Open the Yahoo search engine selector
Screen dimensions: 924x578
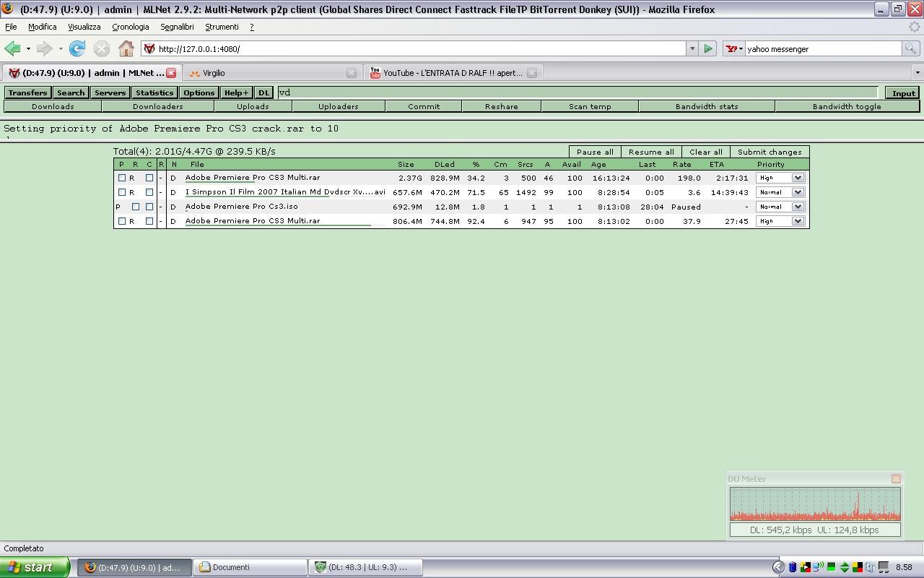coord(734,49)
